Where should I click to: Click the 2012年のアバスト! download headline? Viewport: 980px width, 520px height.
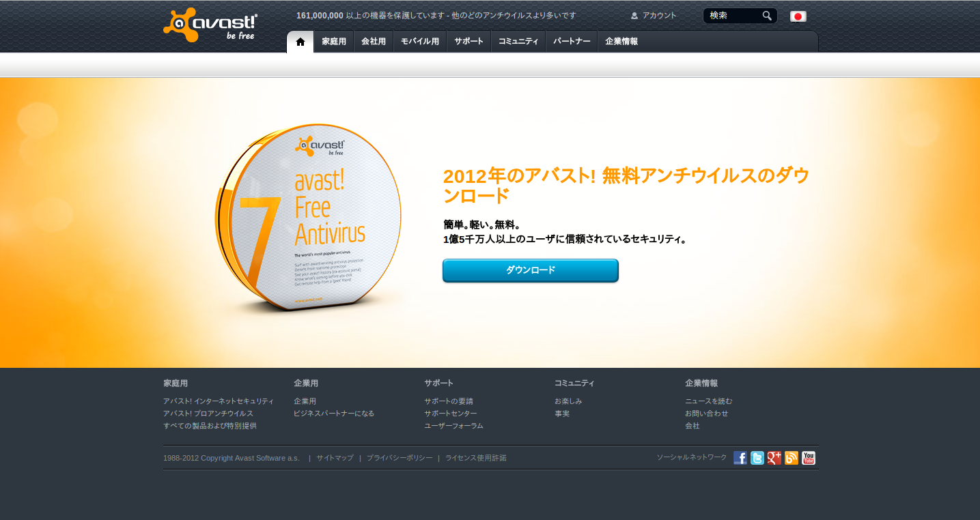[x=626, y=186]
